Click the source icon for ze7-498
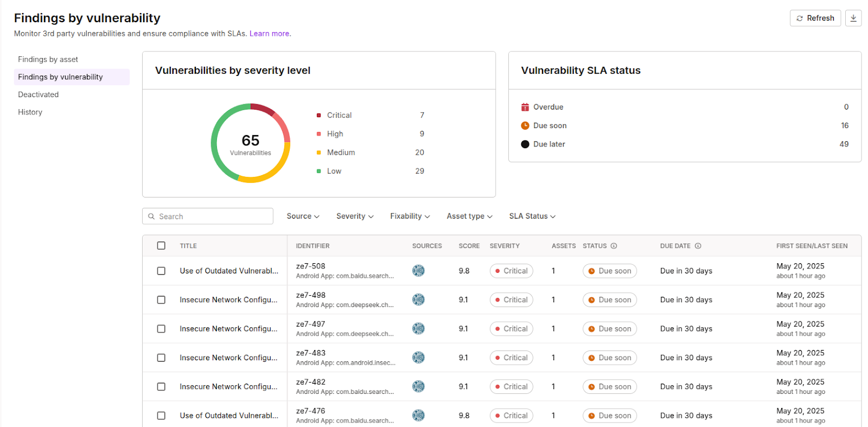Viewport: 868px width, 427px height. coord(418,299)
